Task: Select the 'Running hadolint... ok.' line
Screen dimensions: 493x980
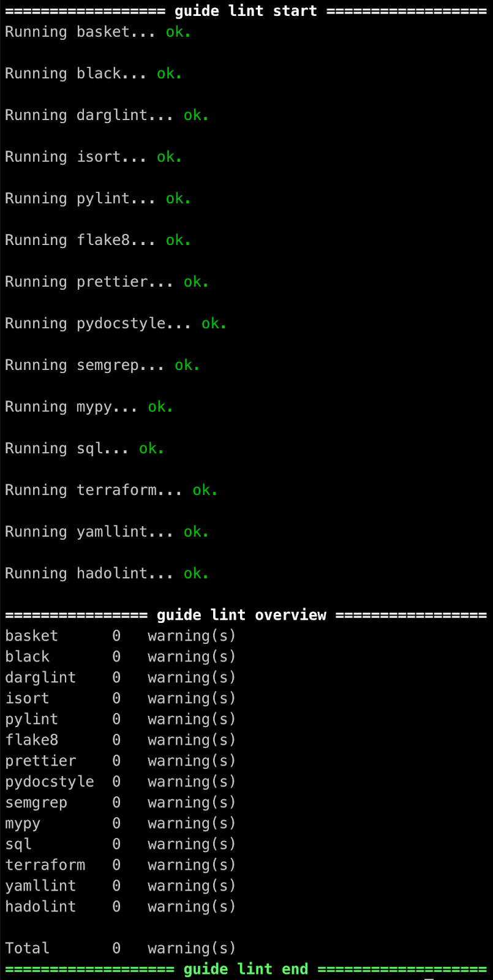Action: pos(107,573)
